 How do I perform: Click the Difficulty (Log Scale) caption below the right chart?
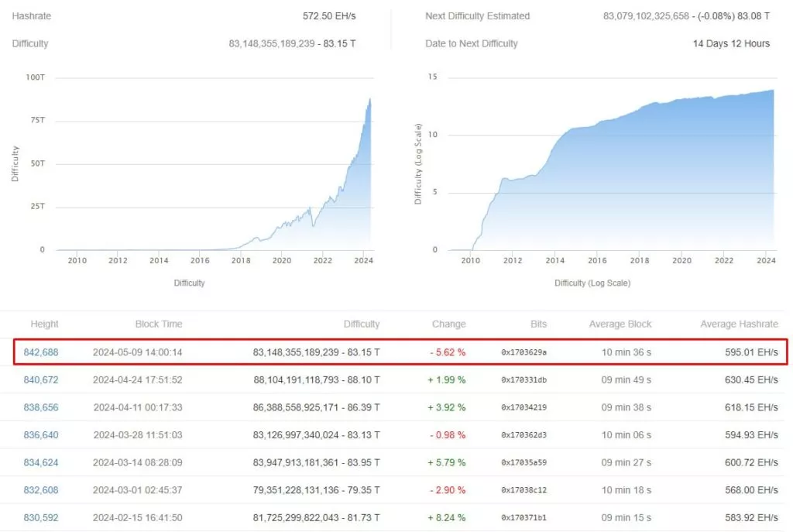(x=592, y=283)
